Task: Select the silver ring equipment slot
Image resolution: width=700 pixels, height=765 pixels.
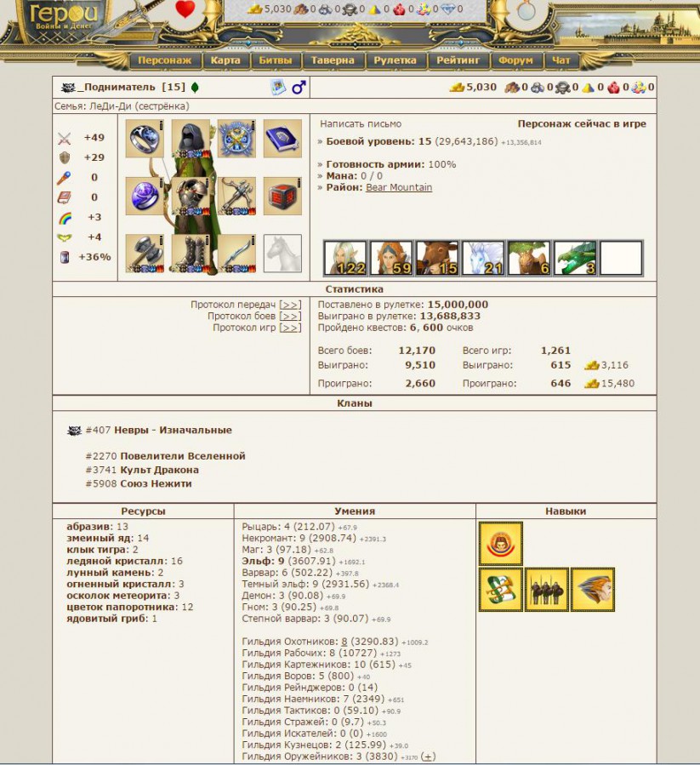Action: (x=145, y=139)
